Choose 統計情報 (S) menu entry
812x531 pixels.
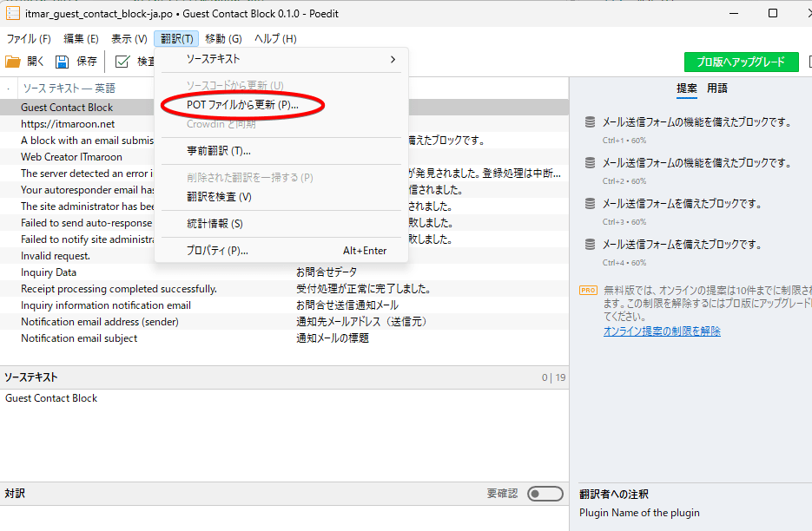tap(281, 224)
